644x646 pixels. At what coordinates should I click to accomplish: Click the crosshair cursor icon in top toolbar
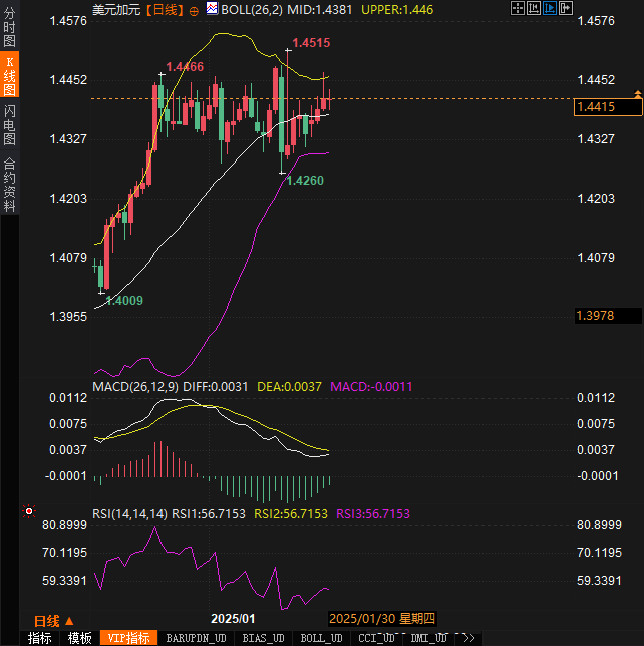click(x=517, y=8)
